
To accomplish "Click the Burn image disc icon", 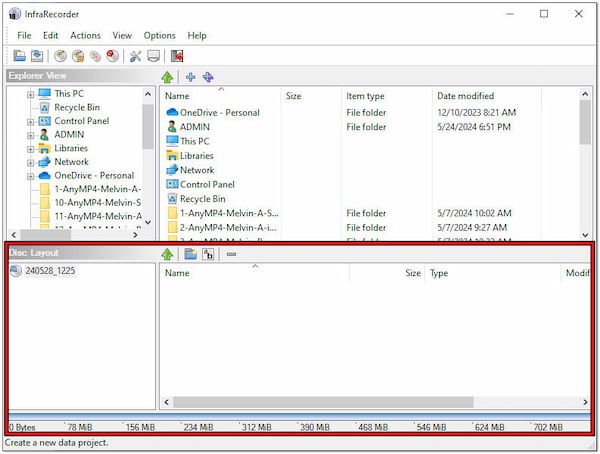I will click(x=78, y=56).
